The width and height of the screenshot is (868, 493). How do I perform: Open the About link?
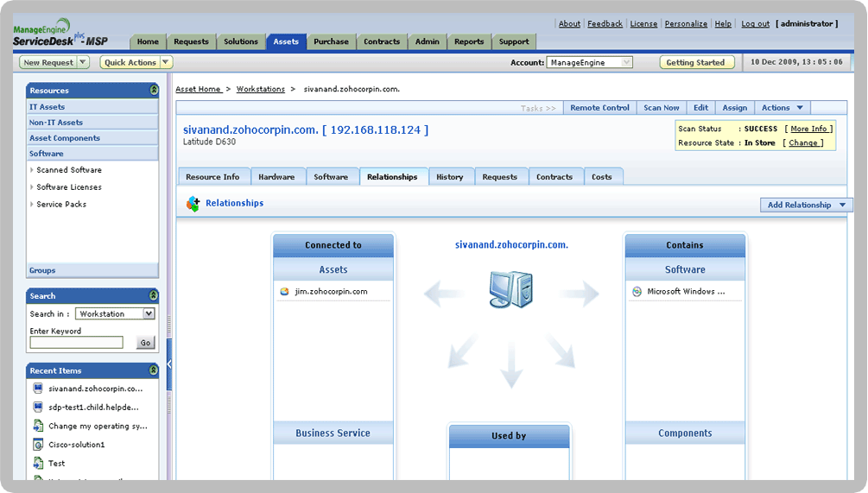pyautogui.click(x=569, y=24)
